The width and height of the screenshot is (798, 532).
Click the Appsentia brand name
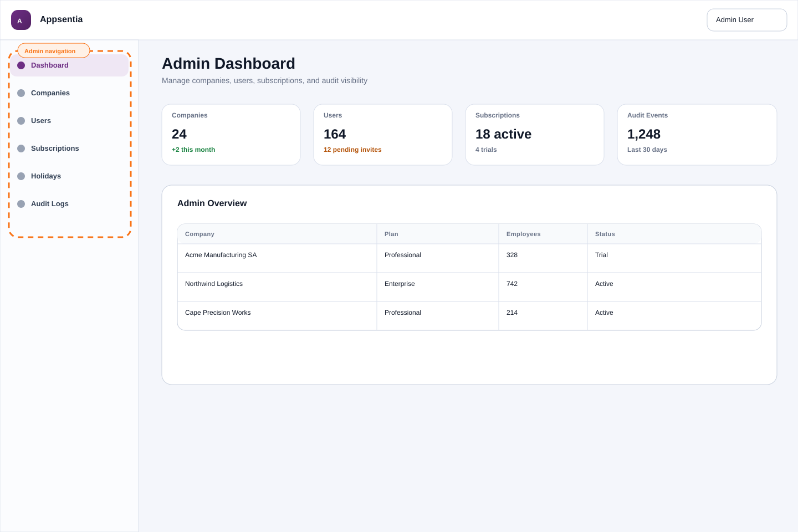pyautogui.click(x=62, y=19)
